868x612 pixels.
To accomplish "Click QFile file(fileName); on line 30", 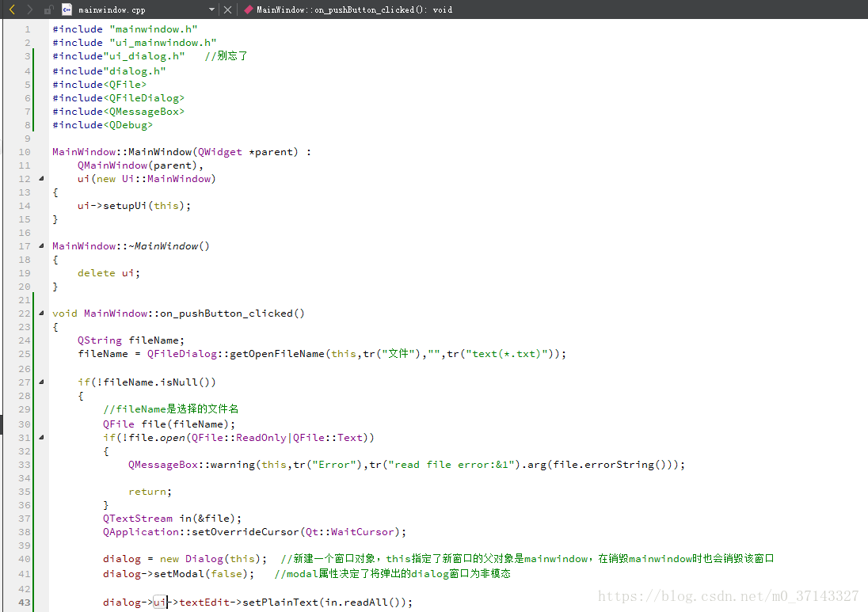I will coord(169,424).
